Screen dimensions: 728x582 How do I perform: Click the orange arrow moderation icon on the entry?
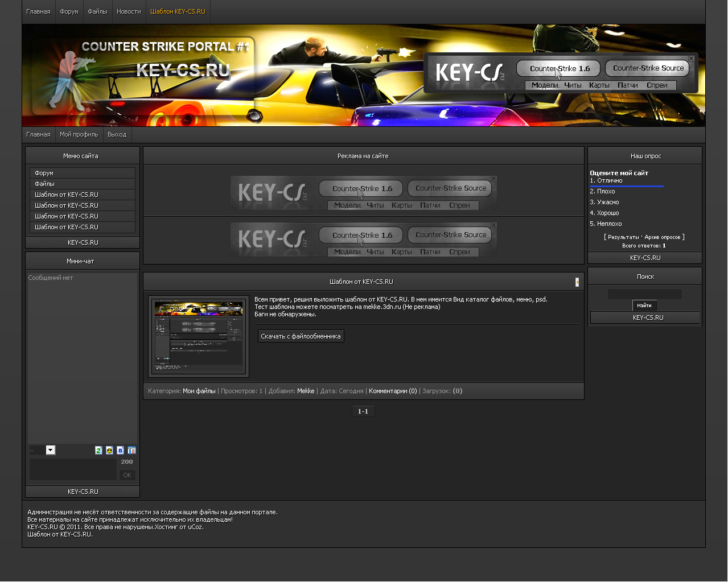pos(577,282)
